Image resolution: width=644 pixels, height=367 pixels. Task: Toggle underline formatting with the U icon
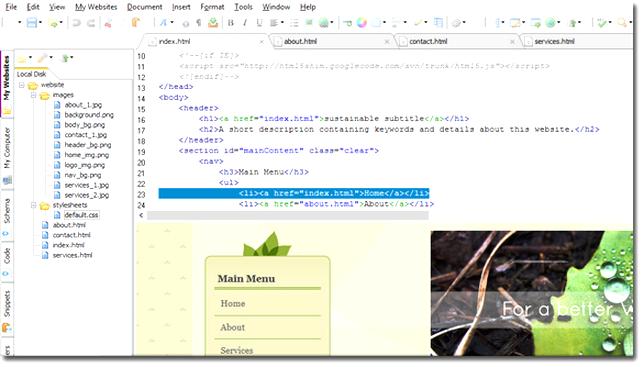(x=259, y=23)
